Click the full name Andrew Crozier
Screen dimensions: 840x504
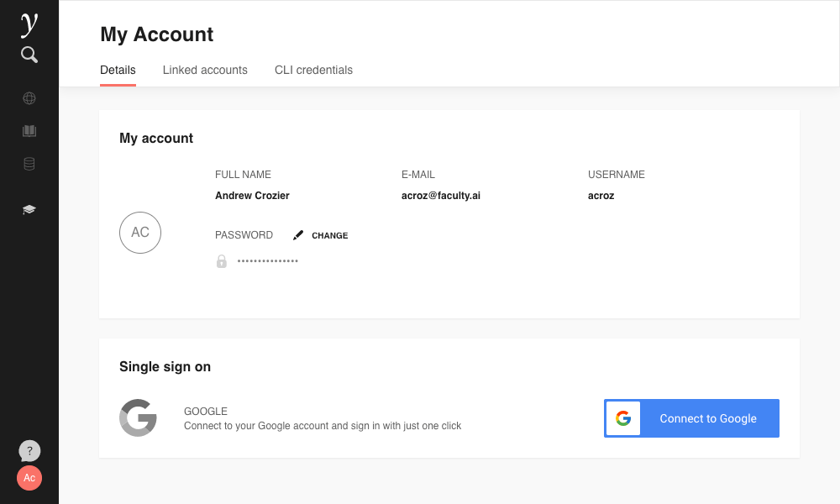[x=252, y=196]
